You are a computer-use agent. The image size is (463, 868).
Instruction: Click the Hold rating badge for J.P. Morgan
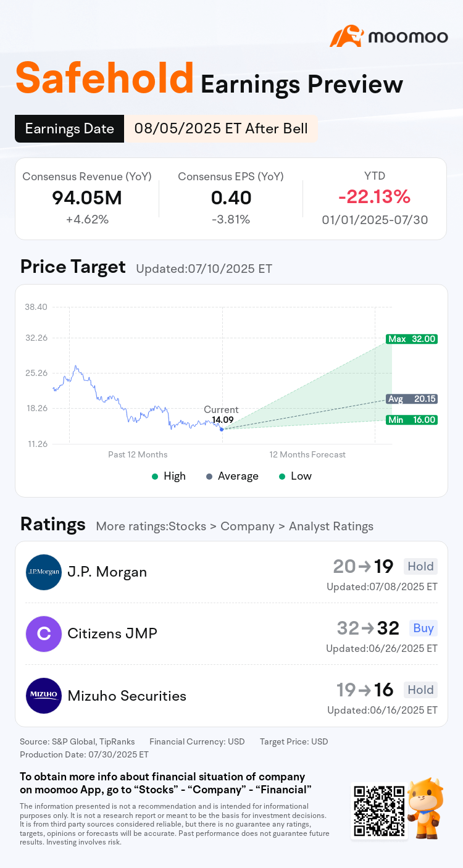[420, 566]
